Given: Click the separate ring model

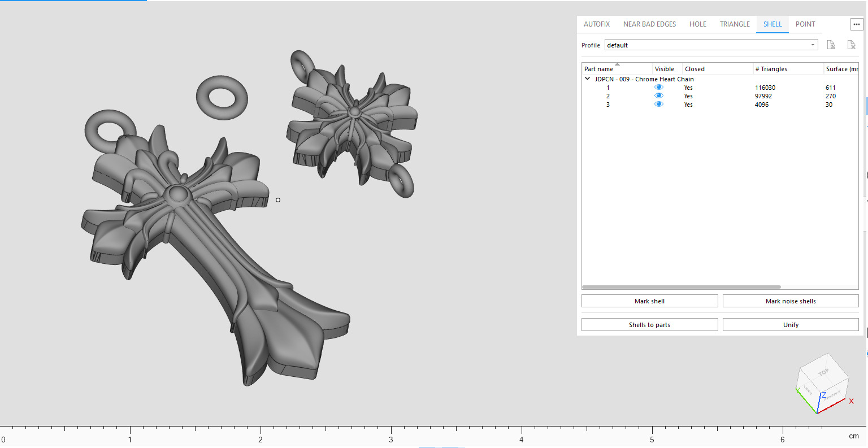Looking at the screenshot, I should tap(222, 98).
